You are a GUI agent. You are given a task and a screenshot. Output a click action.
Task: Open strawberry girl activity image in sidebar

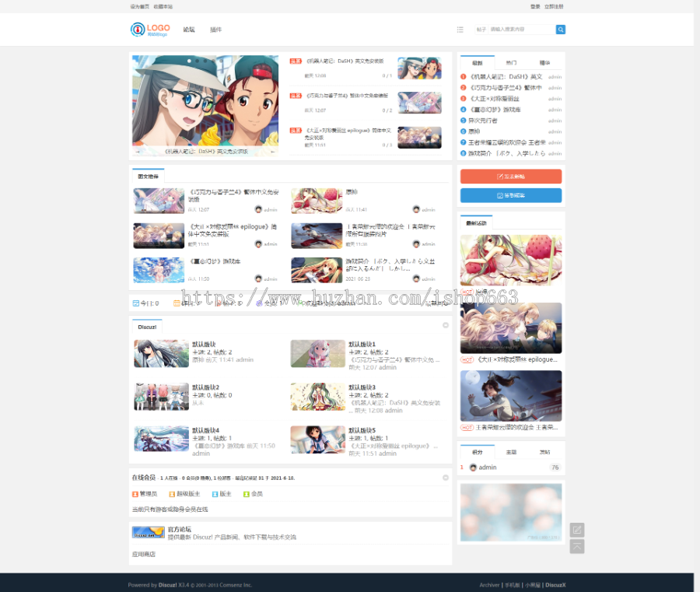click(511, 261)
